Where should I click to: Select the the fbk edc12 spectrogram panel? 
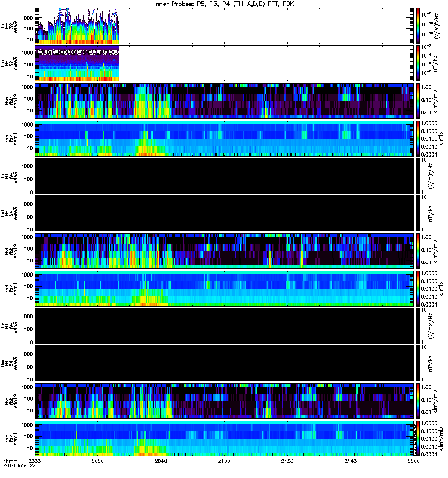(225, 401)
